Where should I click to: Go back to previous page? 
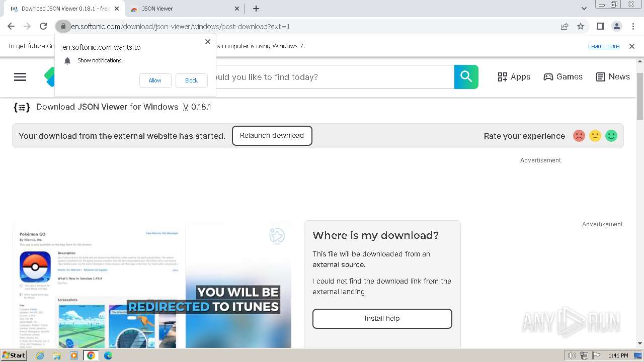pos(11,26)
